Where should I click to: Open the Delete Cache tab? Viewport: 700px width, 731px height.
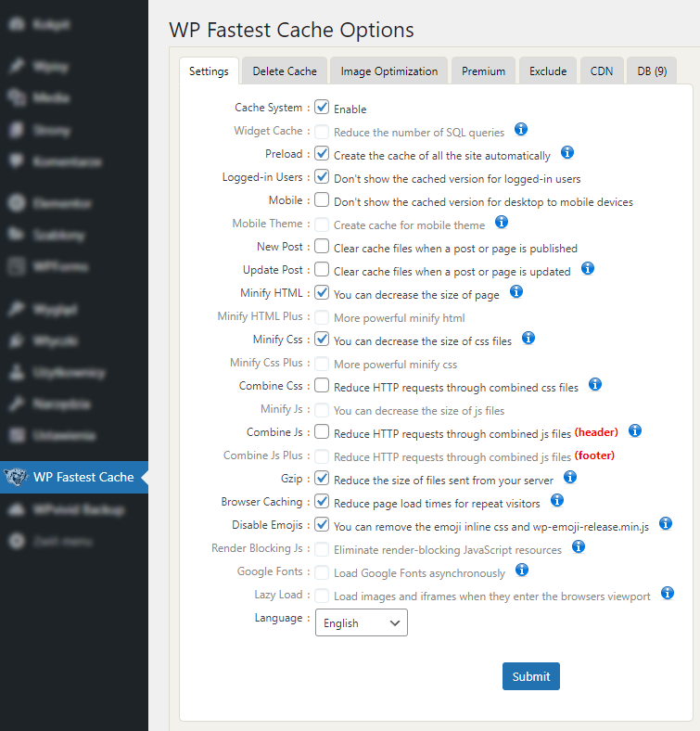pos(285,71)
